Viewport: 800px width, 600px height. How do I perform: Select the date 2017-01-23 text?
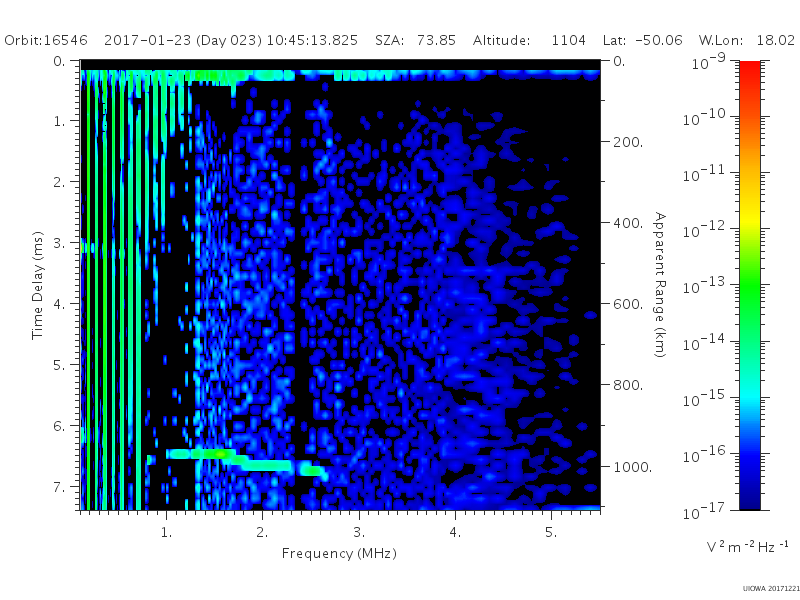point(147,40)
